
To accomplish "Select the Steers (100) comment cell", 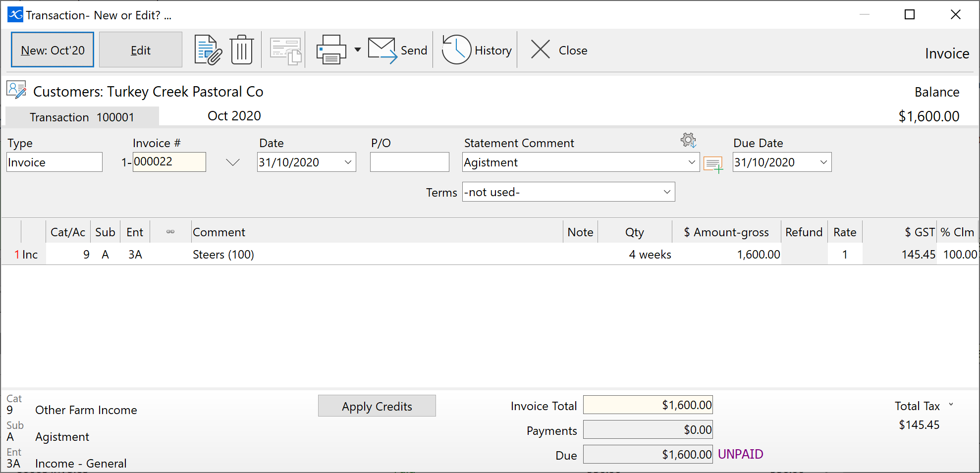I will [x=377, y=254].
